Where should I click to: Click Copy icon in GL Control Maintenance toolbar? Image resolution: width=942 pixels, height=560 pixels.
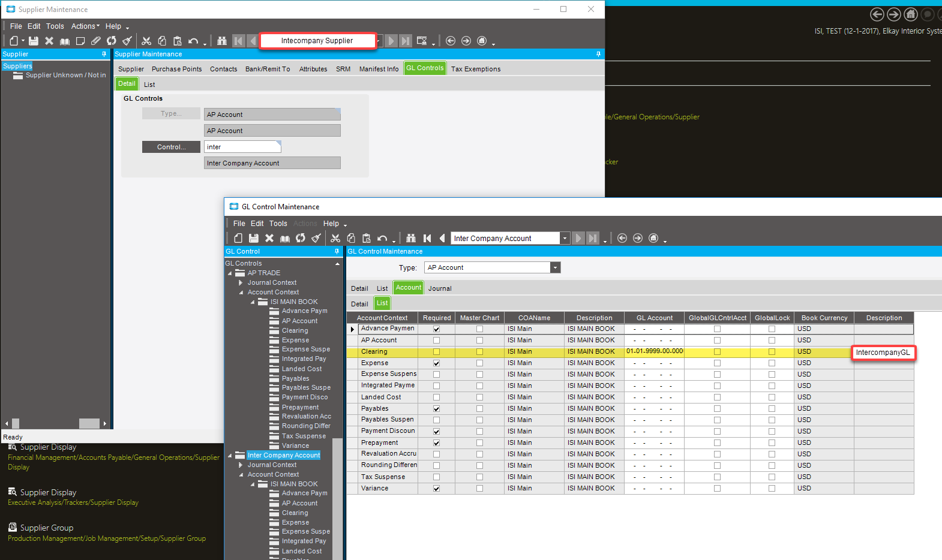pos(351,238)
